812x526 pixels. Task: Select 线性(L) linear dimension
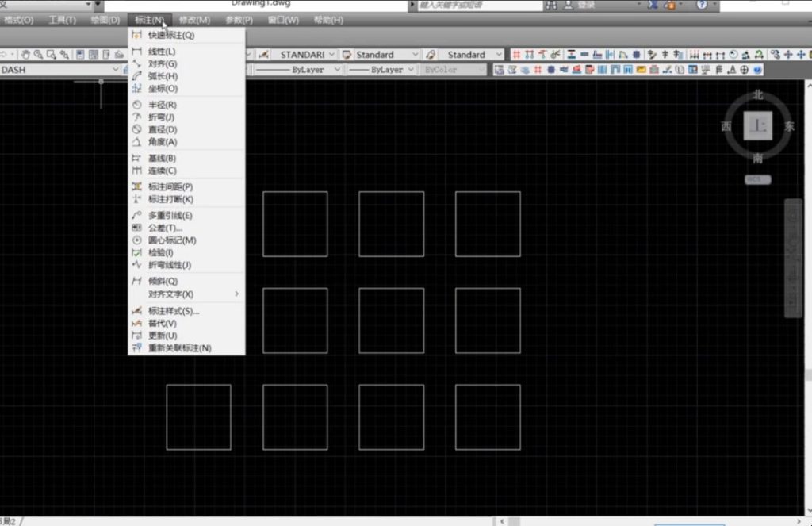[162, 52]
